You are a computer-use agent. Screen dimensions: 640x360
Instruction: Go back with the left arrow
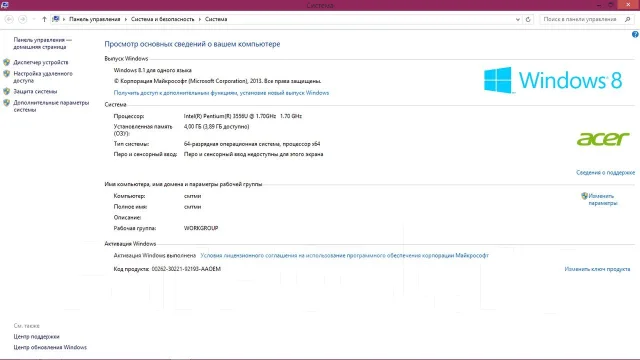9,19
